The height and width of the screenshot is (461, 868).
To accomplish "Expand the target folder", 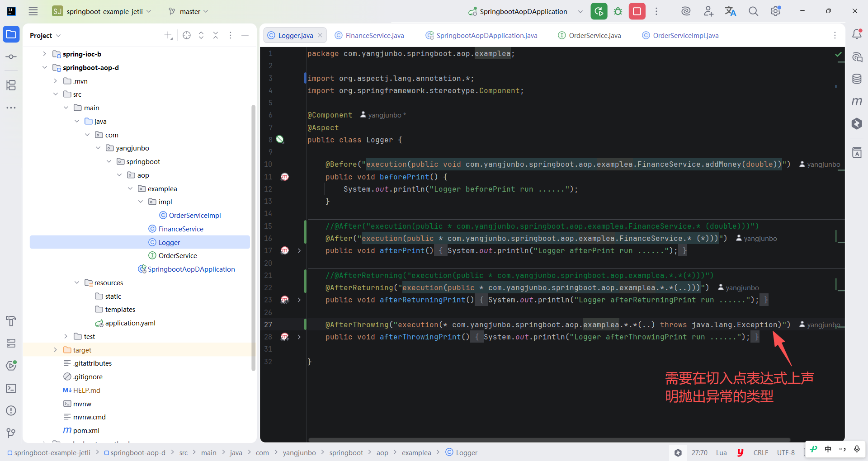I will point(55,350).
